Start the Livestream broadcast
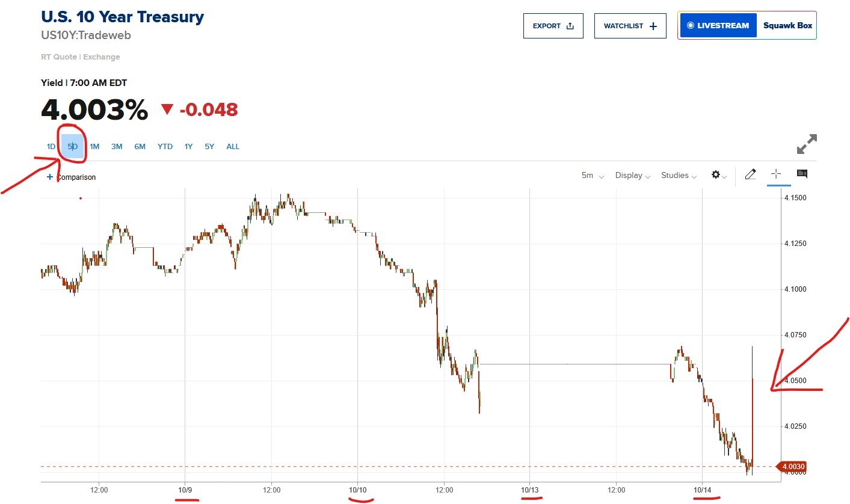Image resolution: width=850 pixels, height=504 pixels. point(718,26)
